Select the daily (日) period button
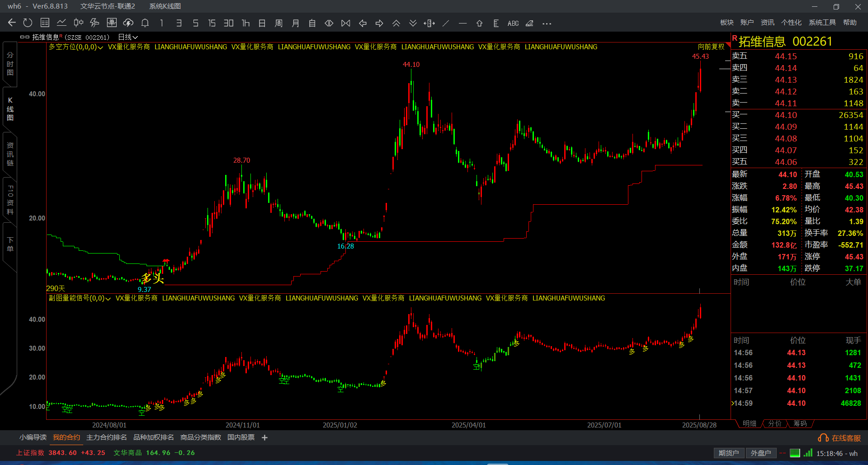The width and height of the screenshot is (868, 465). (x=262, y=23)
